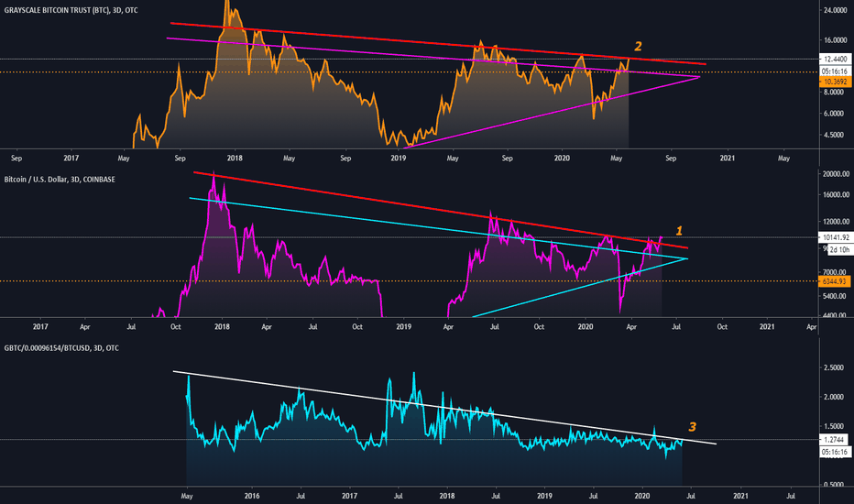Click the orange annotation number 3
The width and height of the screenshot is (854, 504).
692,427
